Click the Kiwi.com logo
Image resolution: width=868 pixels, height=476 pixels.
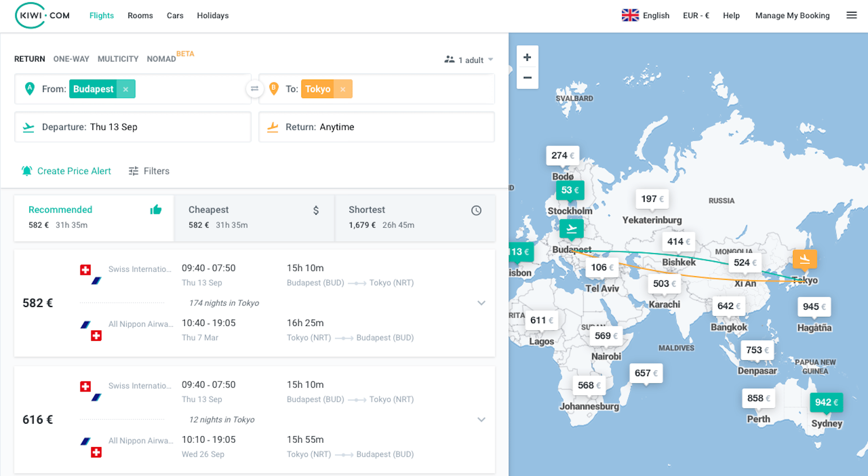click(x=42, y=15)
